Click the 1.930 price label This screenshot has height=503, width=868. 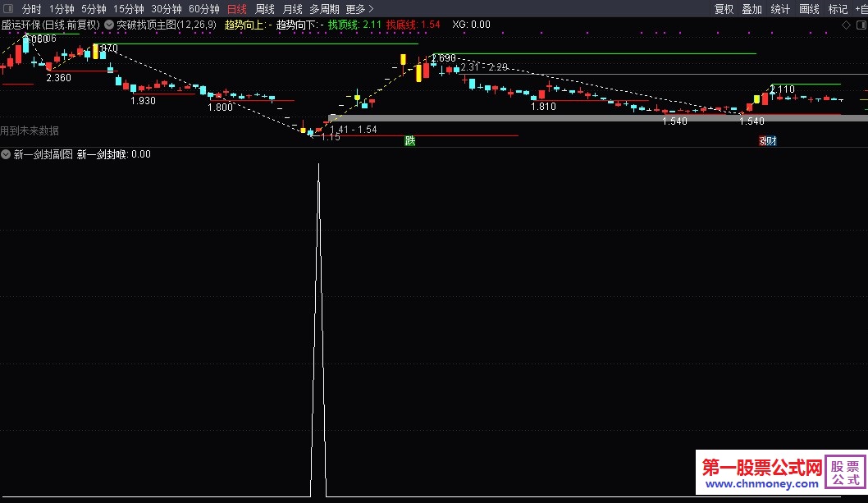click(143, 100)
